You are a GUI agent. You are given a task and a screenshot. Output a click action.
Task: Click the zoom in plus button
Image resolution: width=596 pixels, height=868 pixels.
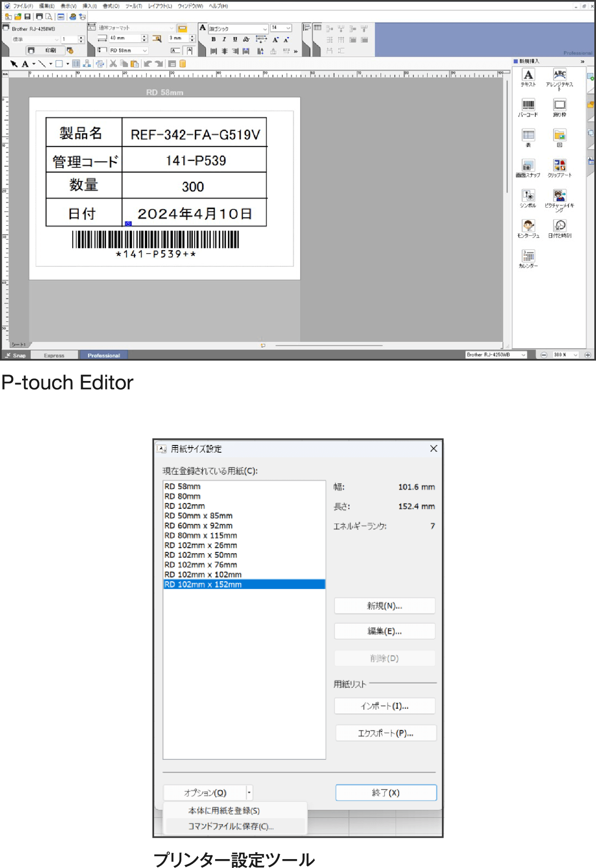[x=588, y=355]
